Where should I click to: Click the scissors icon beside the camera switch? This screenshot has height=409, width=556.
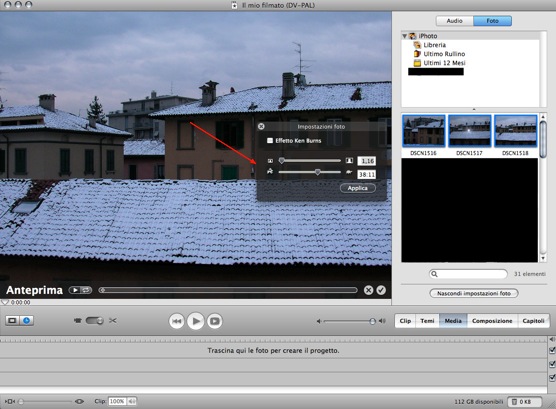pos(113,321)
